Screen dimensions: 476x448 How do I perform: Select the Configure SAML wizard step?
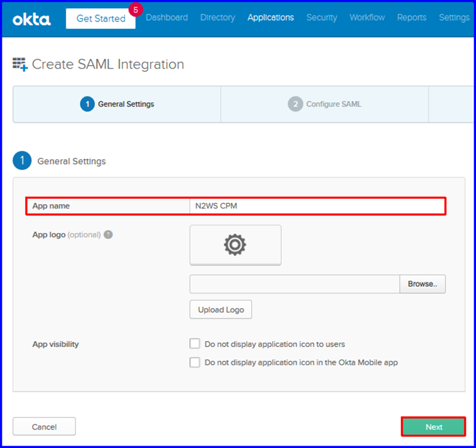point(325,104)
